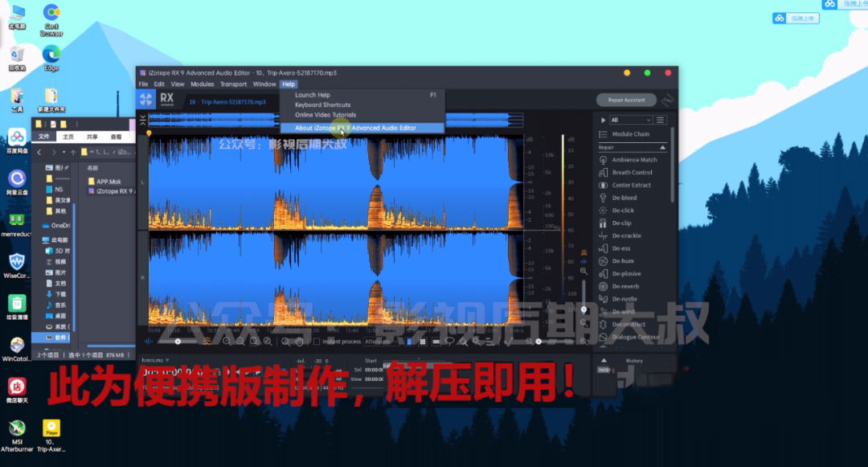Collapse the waveform overview toggle
Image resolution: width=868 pixels, height=467 pixels.
point(143,120)
